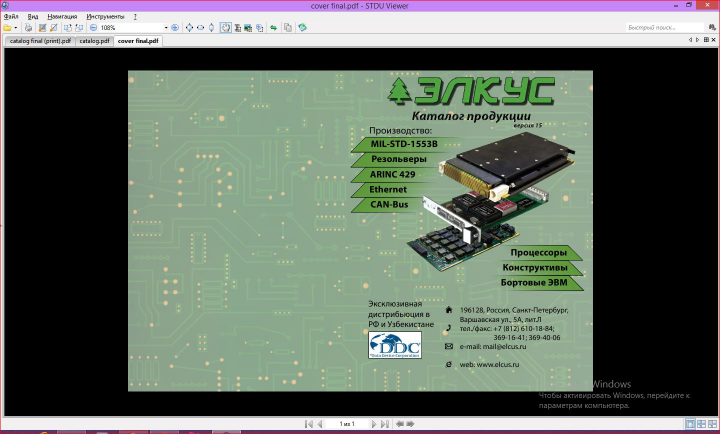Enable single page layout view
Image resolution: width=720 pixels, height=434 pixels.
(x=690, y=423)
